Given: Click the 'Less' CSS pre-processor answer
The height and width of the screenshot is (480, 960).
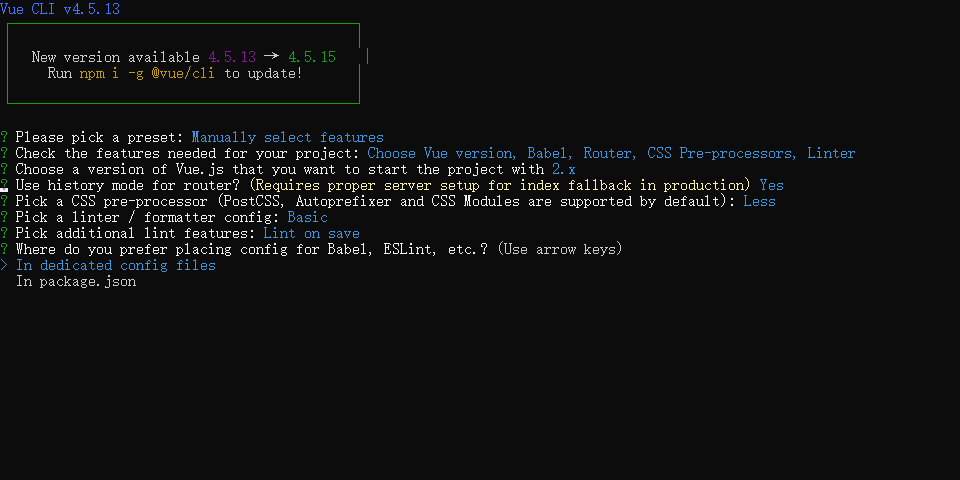Looking at the screenshot, I should [x=760, y=201].
